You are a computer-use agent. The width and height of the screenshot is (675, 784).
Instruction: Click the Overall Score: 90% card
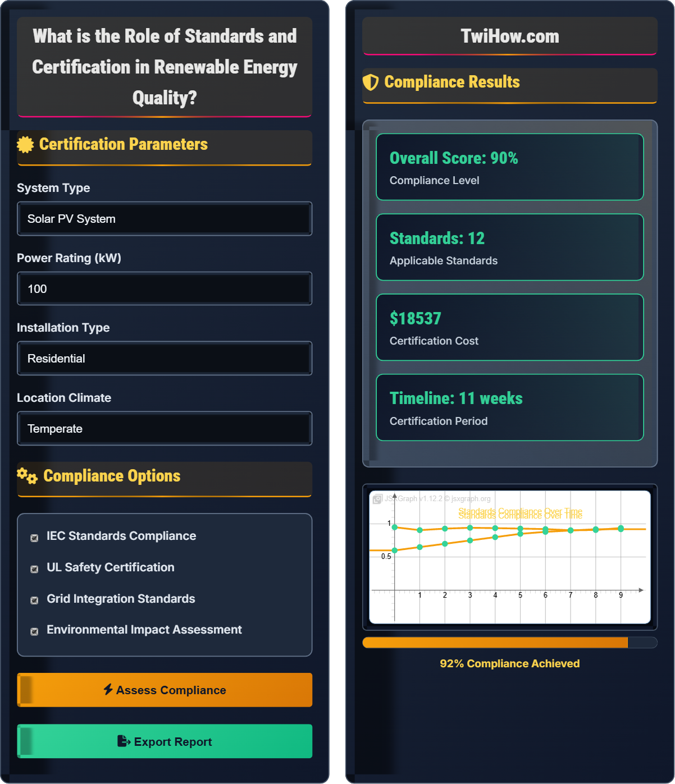tap(510, 167)
